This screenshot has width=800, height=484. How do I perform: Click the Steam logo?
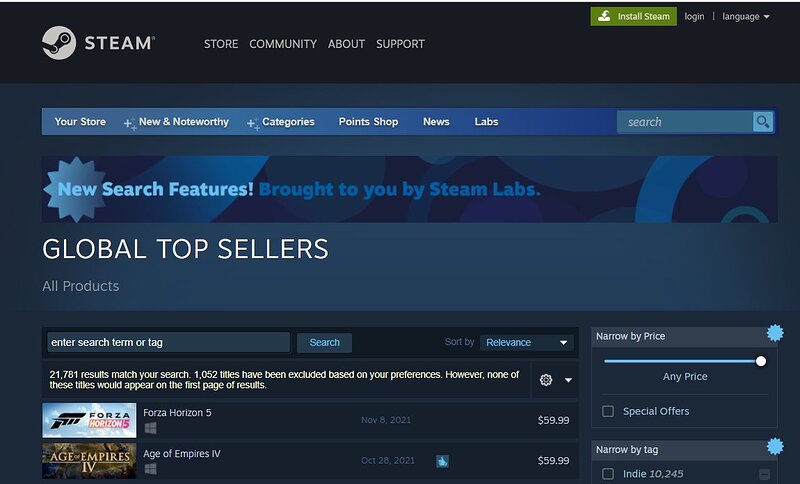[98, 43]
